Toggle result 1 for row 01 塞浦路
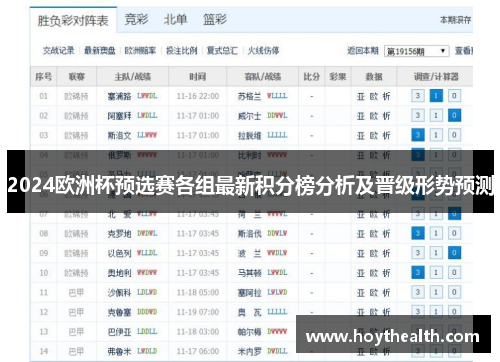This screenshot has width=500, height=362. pos(436,96)
